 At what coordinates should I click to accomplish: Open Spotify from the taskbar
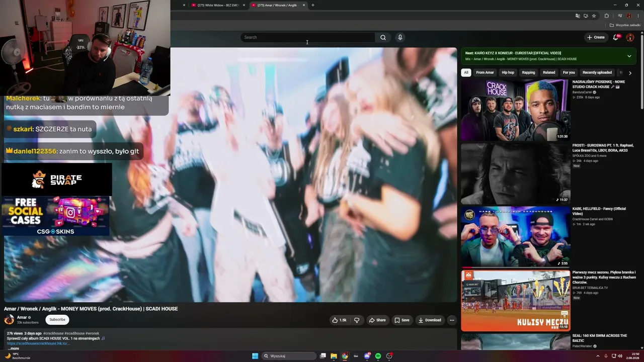click(378, 356)
